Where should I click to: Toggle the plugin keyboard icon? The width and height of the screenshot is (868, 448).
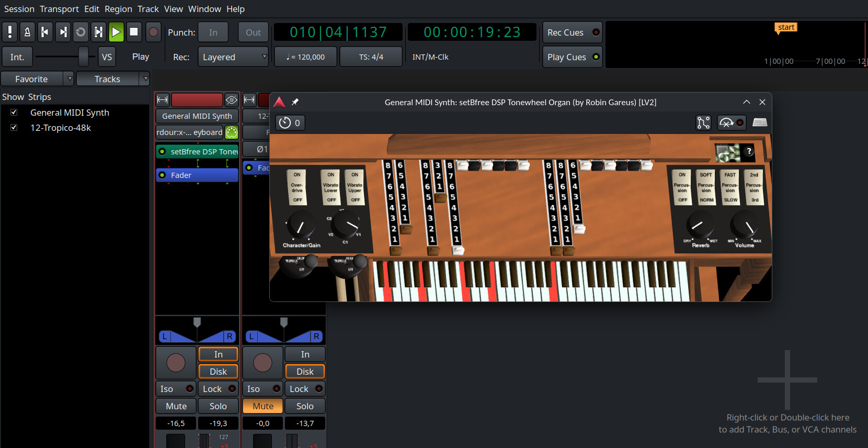(x=759, y=122)
